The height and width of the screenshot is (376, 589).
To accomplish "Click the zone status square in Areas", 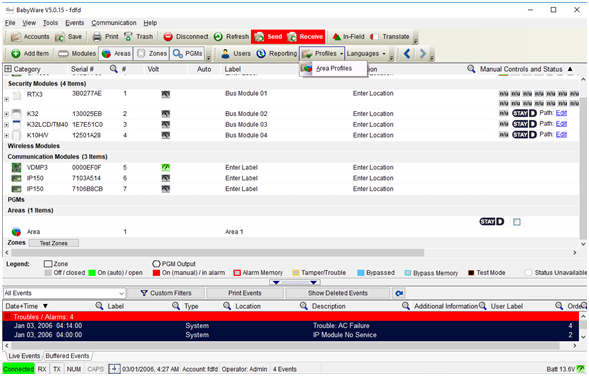I will tap(517, 222).
